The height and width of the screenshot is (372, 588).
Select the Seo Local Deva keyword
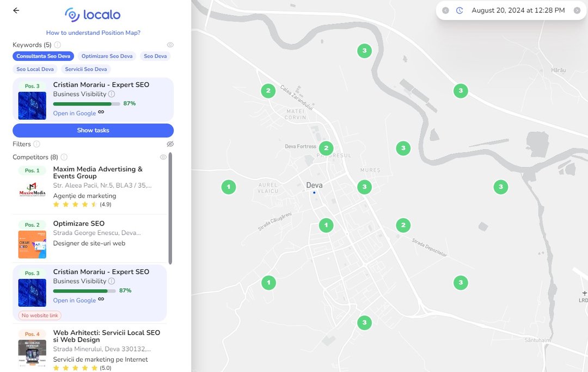point(35,69)
